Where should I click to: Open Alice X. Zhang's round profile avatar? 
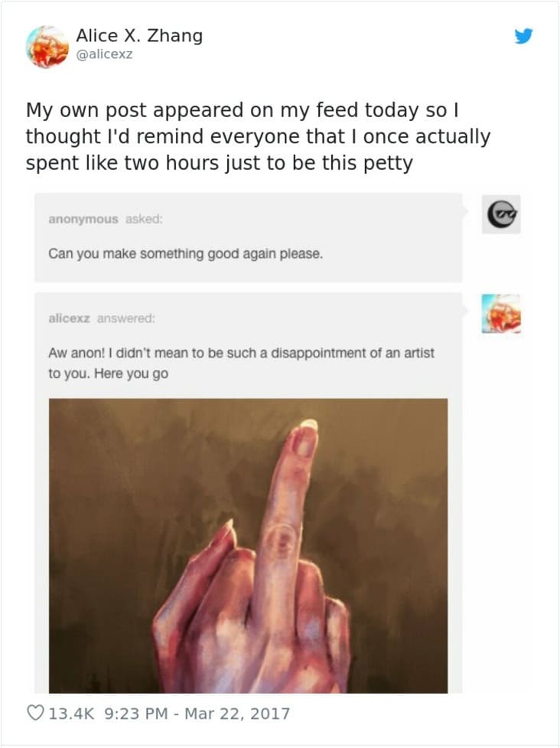pos(47,47)
